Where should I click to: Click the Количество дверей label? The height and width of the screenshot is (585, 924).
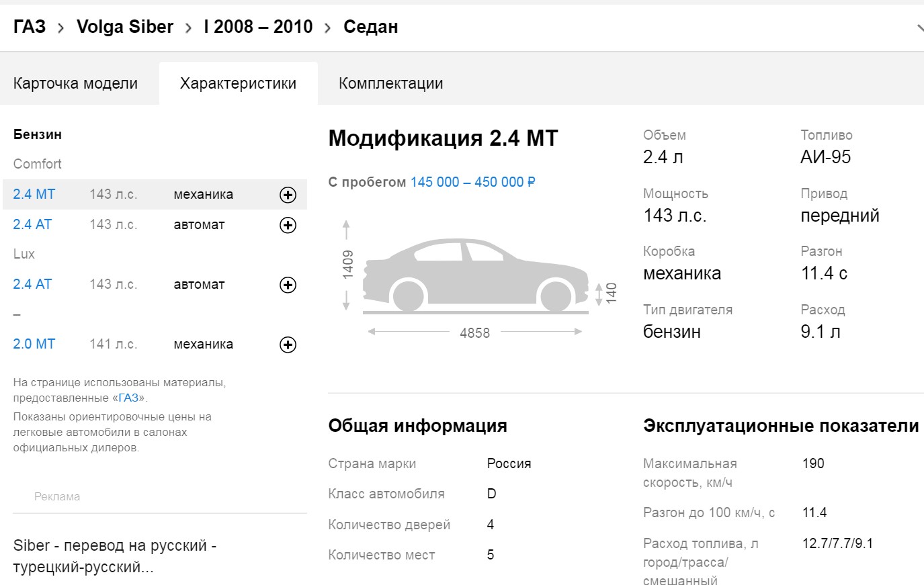(x=389, y=525)
